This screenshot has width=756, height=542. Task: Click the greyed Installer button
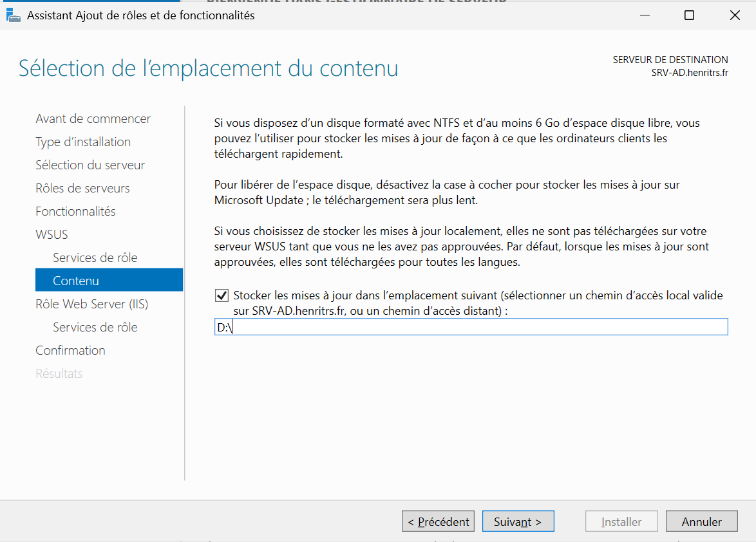click(x=621, y=521)
